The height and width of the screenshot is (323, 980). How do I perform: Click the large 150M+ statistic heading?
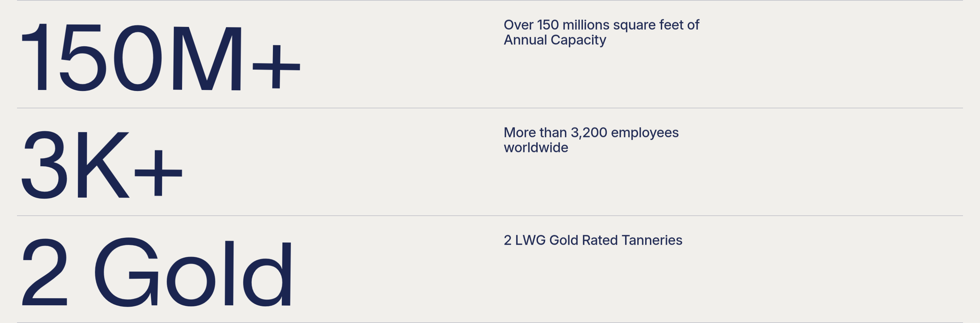(160, 57)
